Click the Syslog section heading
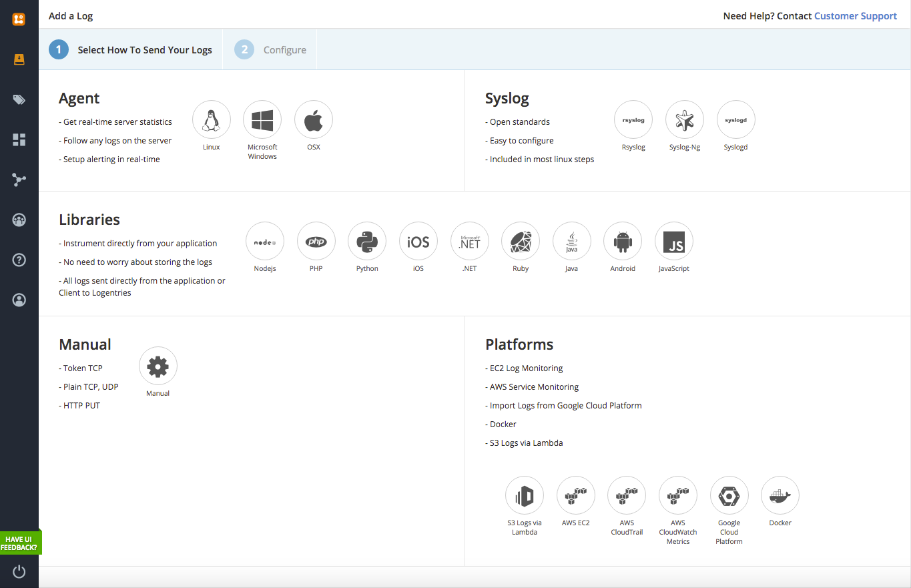This screenshot has height=588, width=911. pos(507,99)
